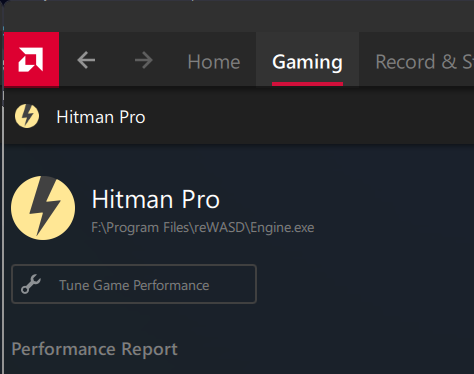The height and width of the screenshot is (374, 474).
Task: Open the Home tab
Action: tap(214, 62)
